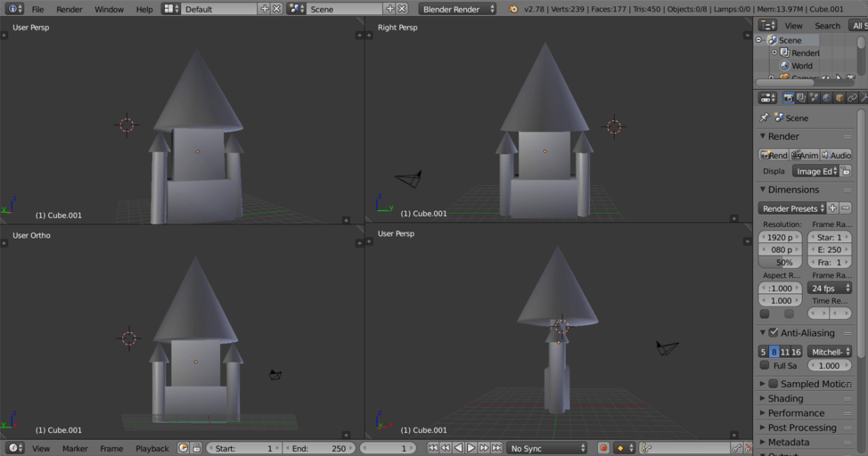868x456 pixels.
Task: Select World in the outliner
Action: pos(801,66)
